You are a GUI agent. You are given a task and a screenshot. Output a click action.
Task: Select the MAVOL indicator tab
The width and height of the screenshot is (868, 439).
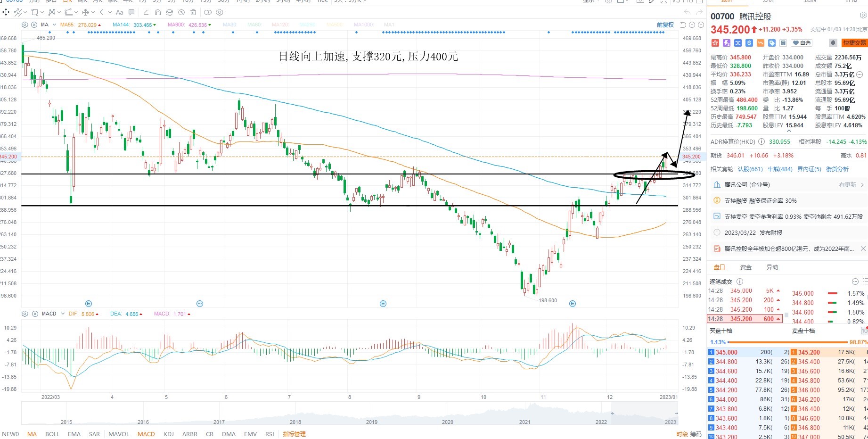[x=119, y=434]
